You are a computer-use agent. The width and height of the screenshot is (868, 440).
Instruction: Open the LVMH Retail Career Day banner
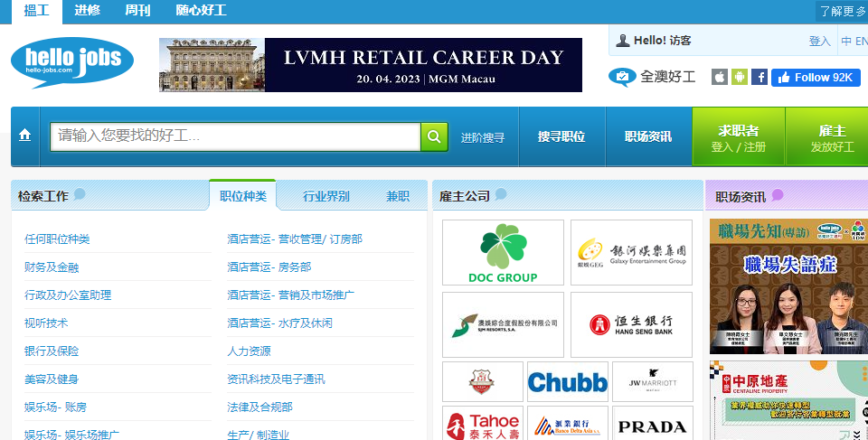(371, 65)
